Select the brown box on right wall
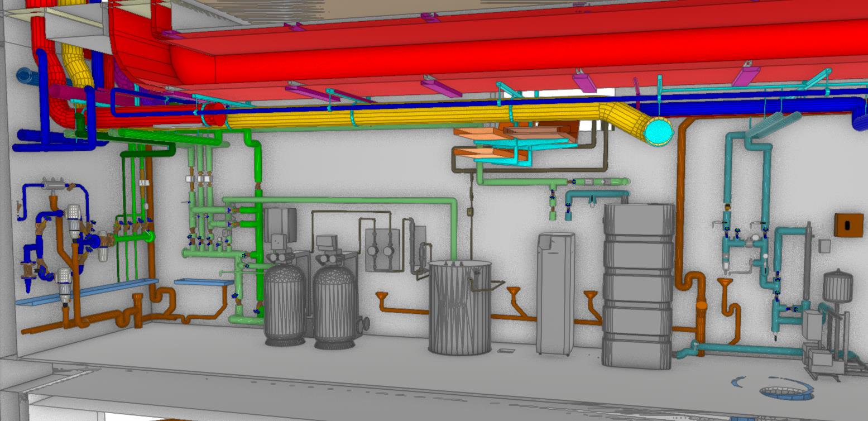This screenshot has height=421, width=868. (848, 225)
